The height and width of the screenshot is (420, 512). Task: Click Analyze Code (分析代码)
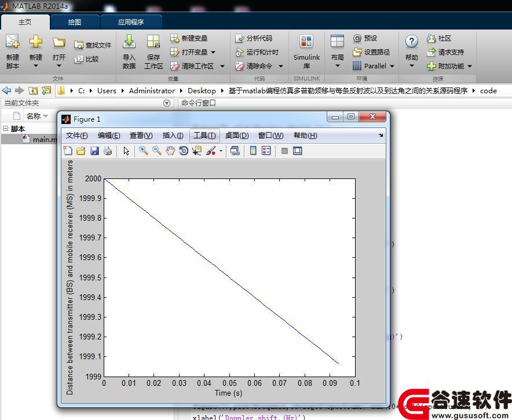253,38
